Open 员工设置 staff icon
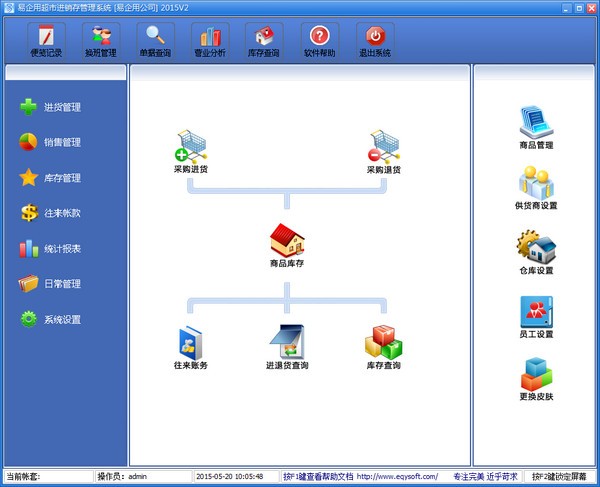600x487 pixels. pos(536,317)
